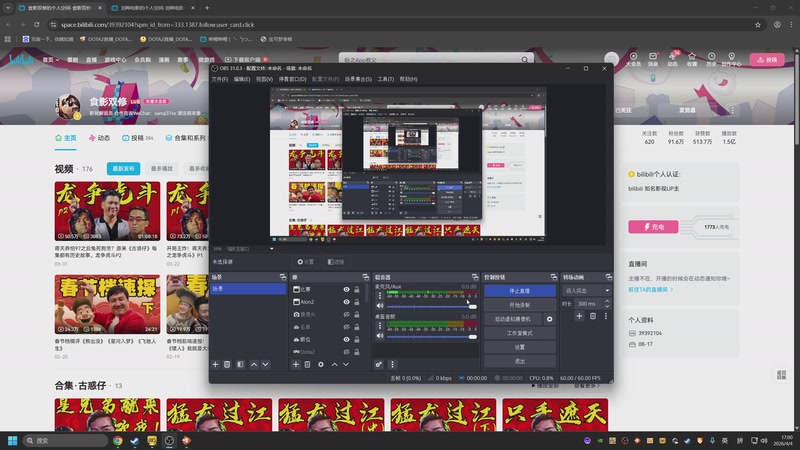Viewport: 800px width, 450px height.
Task: Open preview scaling dropdown below OBS preview
Action: (272, 249)
